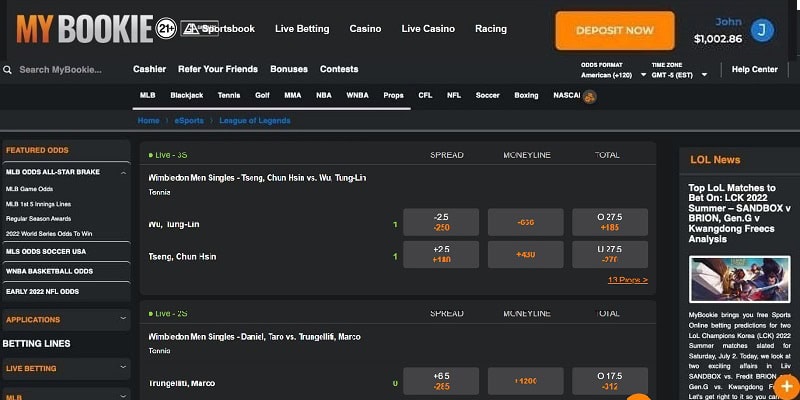Image resolution: width=800 pixels, height=400 pixels.
Task: Collapse MLB Odds All-Star Brake section
Action: tap(123, 173)
